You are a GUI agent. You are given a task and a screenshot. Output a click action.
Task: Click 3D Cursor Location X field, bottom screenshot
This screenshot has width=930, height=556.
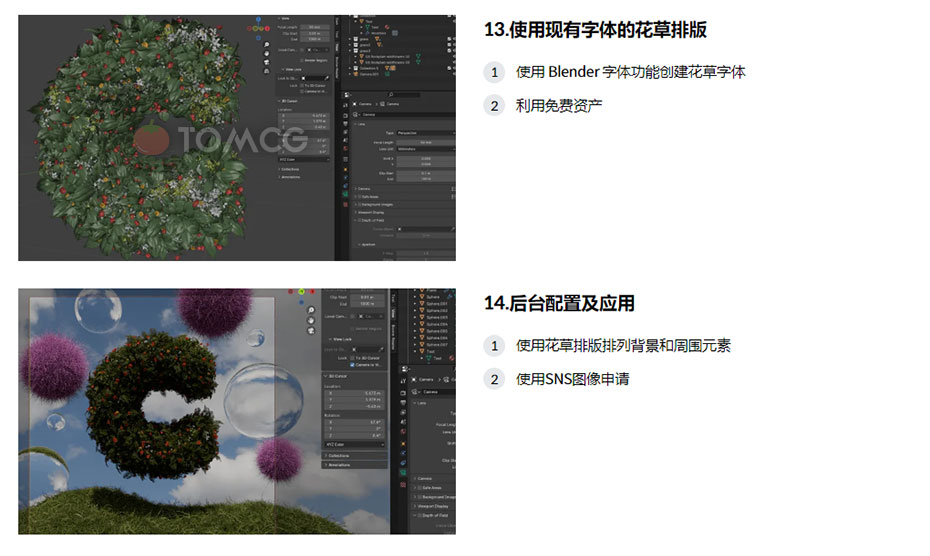click(355, 393)
